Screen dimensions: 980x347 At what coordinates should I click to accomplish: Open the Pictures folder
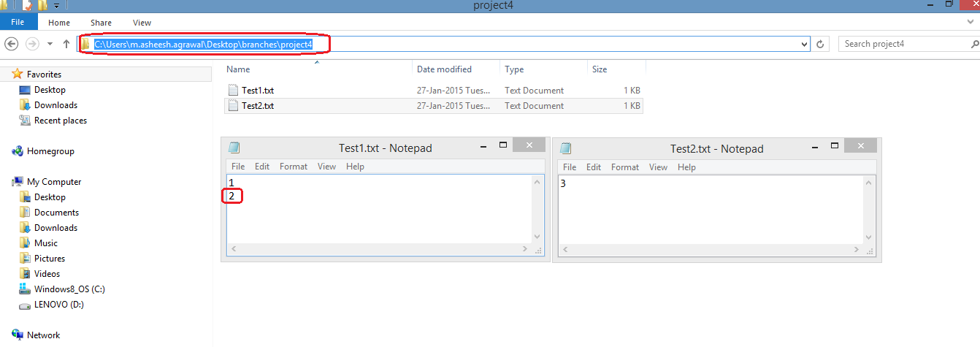pos(50,259)
